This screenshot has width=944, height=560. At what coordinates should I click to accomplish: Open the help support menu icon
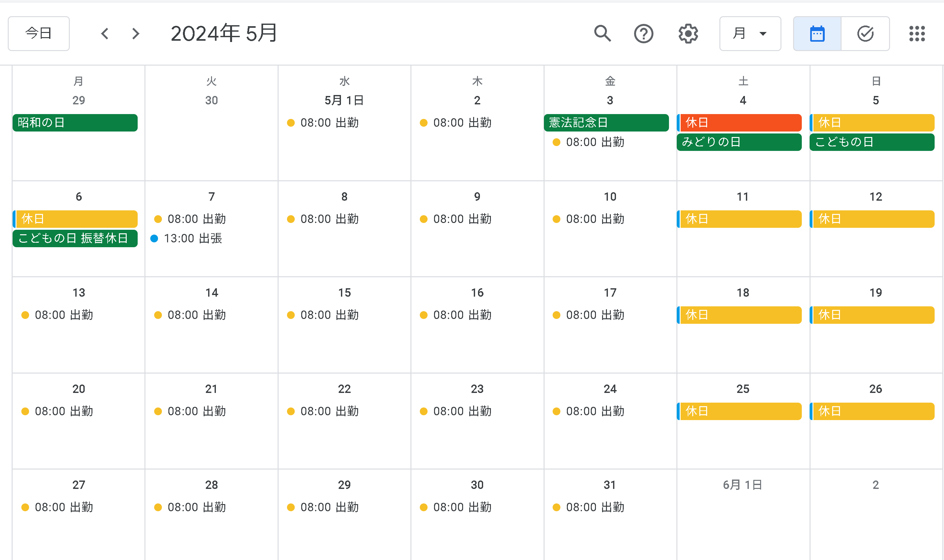(643, 34)
